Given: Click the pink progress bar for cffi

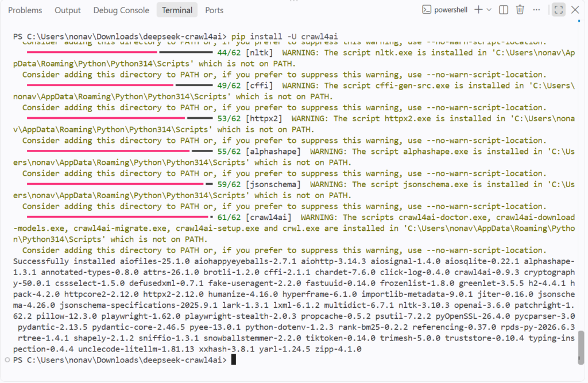Looking at the screenshot, I should coord(100,85).
